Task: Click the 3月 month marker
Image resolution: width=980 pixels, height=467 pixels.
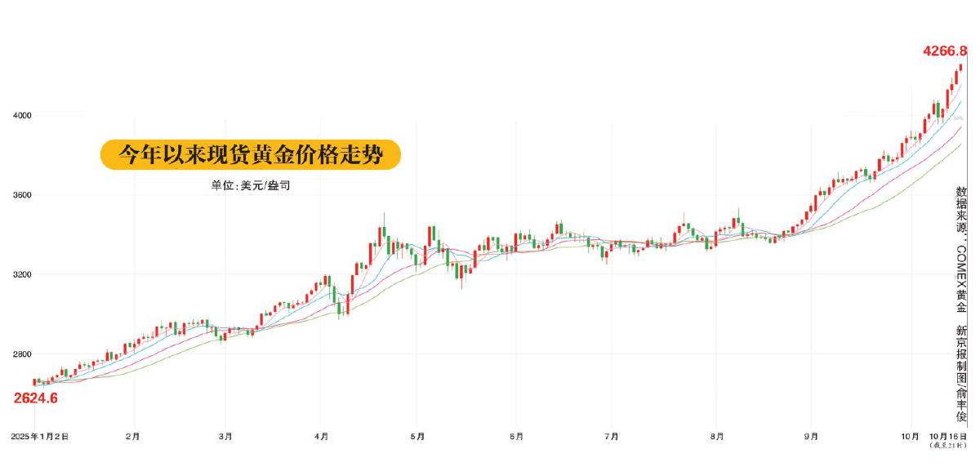Action: coord(226,437)
